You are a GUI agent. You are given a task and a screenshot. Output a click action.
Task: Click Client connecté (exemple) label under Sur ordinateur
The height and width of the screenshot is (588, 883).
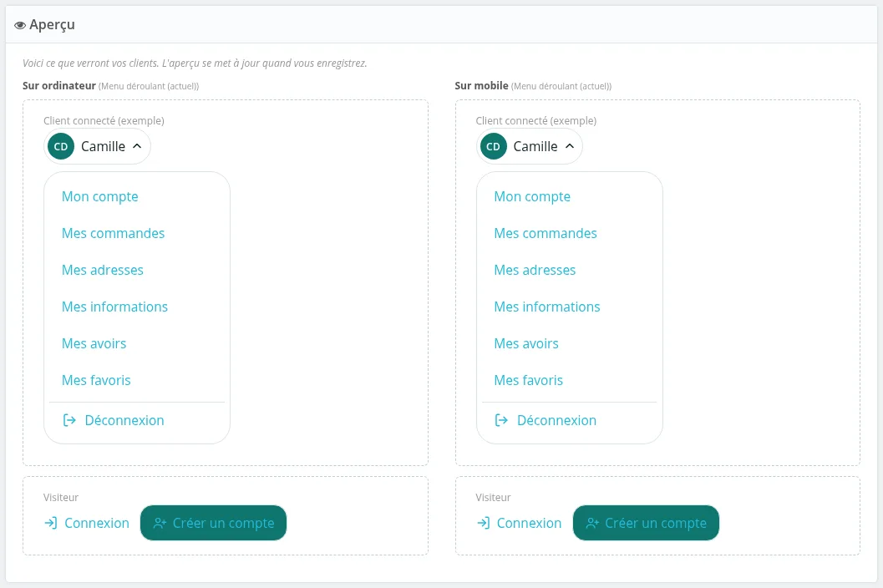tap(104, 120)
